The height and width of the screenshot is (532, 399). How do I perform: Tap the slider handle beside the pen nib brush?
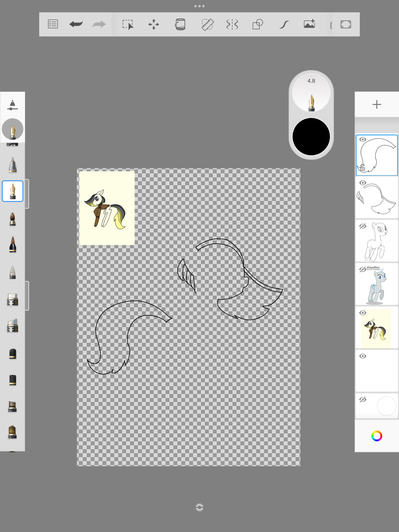coord(27,194)
